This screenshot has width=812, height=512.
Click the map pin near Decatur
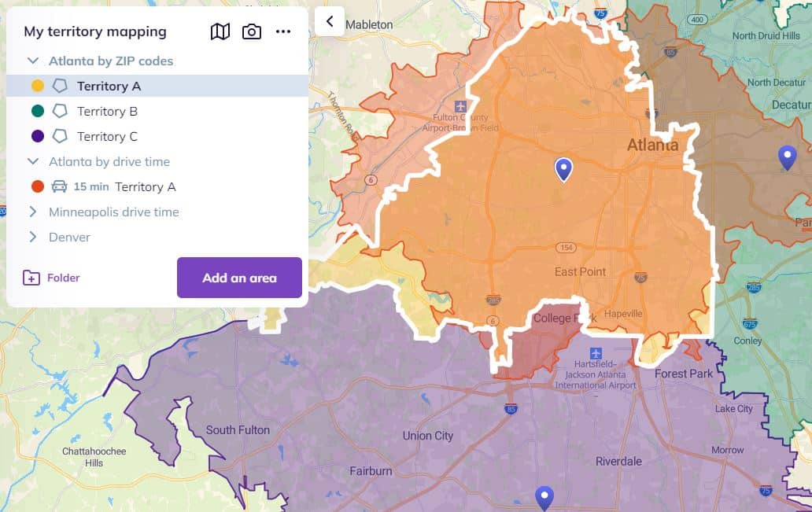click(787, 157)
